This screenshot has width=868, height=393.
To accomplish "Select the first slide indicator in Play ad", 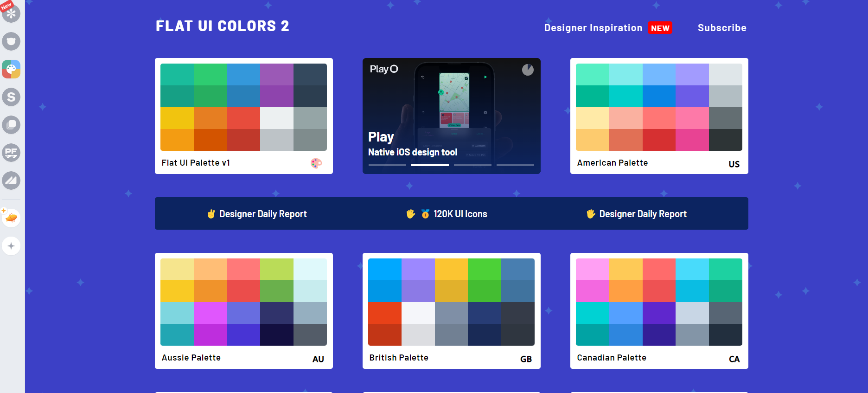I will point(387,165).
